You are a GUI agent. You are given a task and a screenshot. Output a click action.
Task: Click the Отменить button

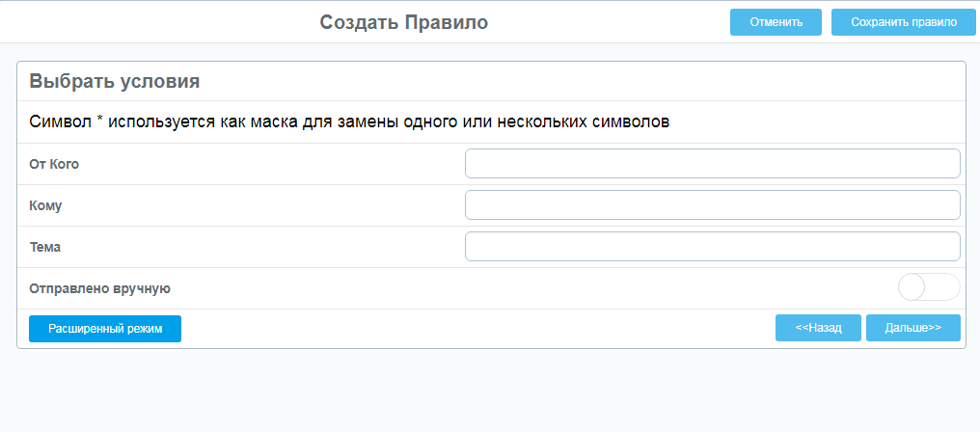point(776,22)
